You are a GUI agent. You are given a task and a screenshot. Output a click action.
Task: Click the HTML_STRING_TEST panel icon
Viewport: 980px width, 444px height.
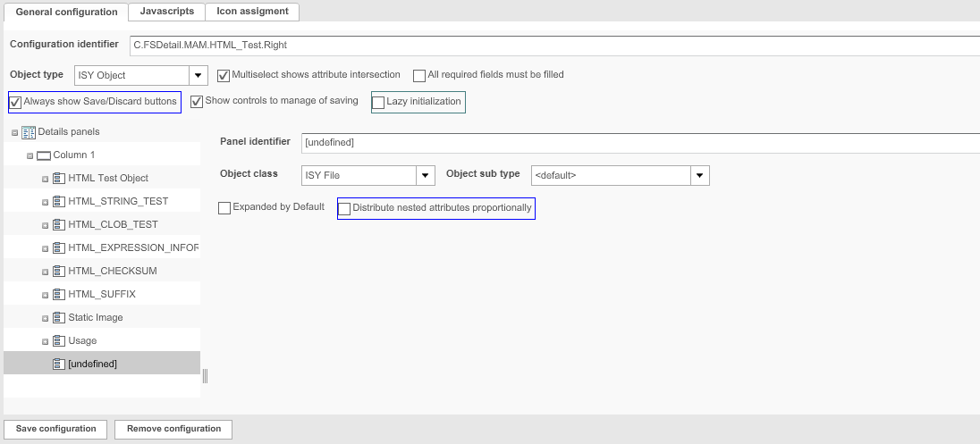coord(59,202)
